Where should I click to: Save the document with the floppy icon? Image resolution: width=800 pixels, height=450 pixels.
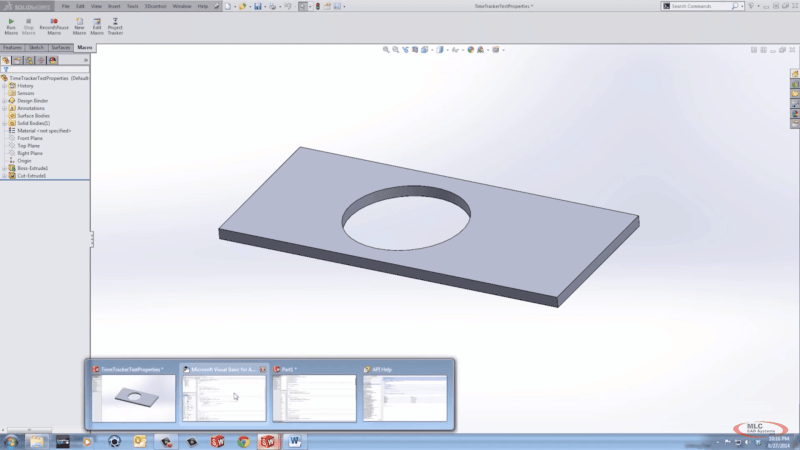point(258,6)
